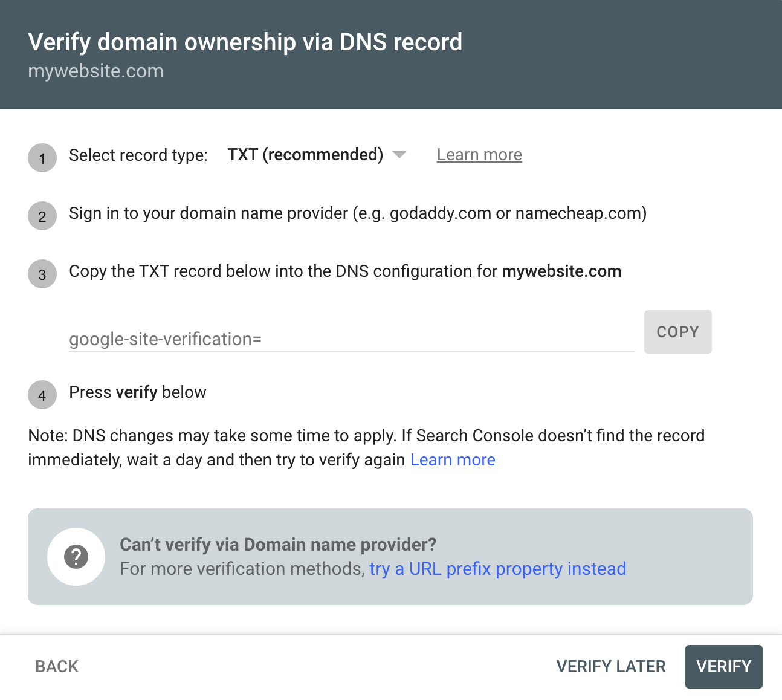Click the dialog title about DNS record
Viewport: 782px width, 700px height.
pyautogui.click(x=245, y=42)
